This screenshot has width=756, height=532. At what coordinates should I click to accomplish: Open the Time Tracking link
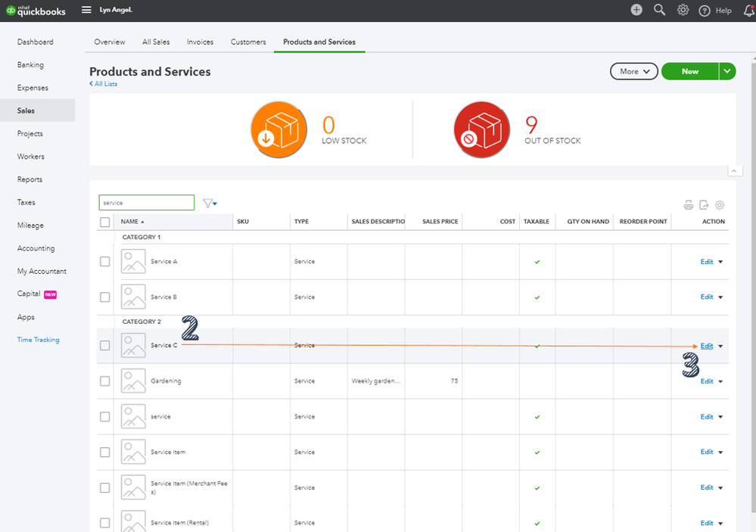click(38, 340)
